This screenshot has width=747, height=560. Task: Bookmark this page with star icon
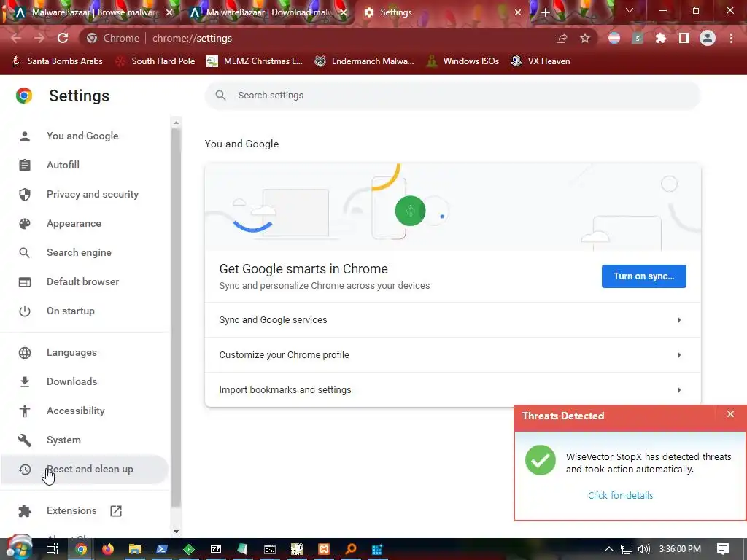[x=585, y=38]
